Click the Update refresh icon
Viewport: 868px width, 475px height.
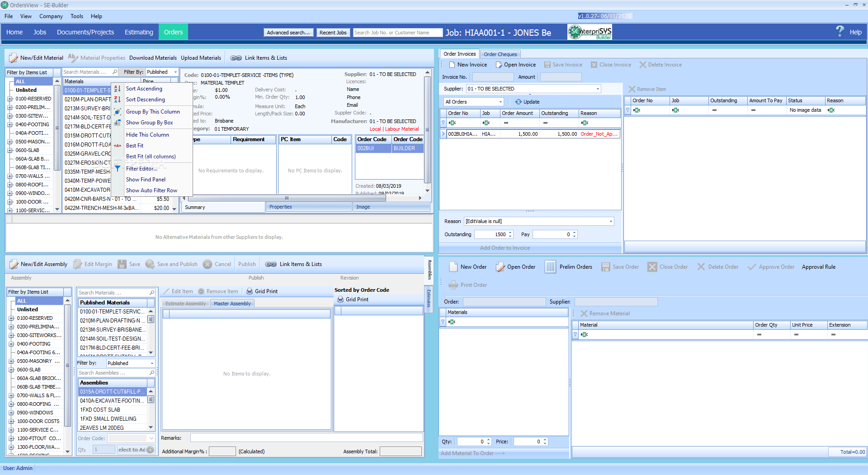coord(519,102)
